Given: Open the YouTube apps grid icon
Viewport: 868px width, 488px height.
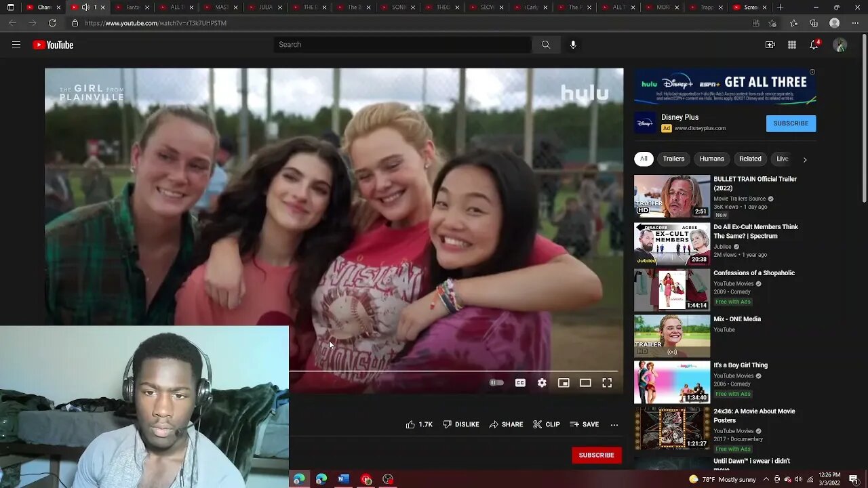Looking at the screenshot, I should [x=792, y=45].
